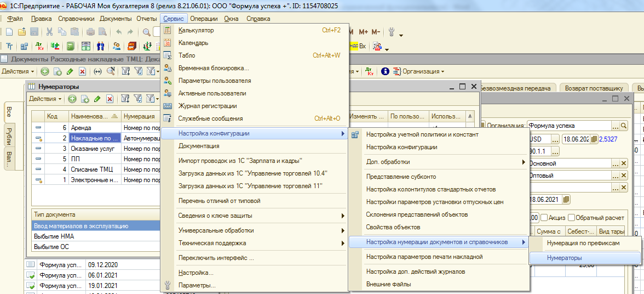
Task: Click the blue info icon beside Организация
Action: pyautogui.click(x=385, y=71)
